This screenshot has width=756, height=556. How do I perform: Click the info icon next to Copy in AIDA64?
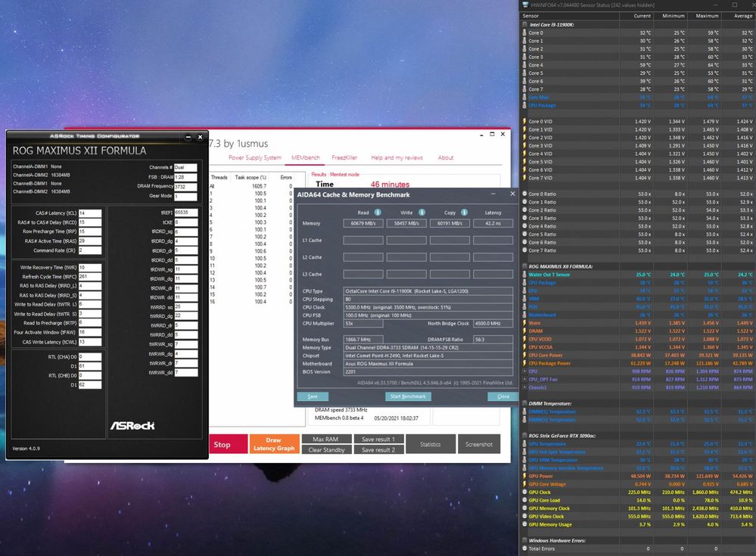point(465,213)
